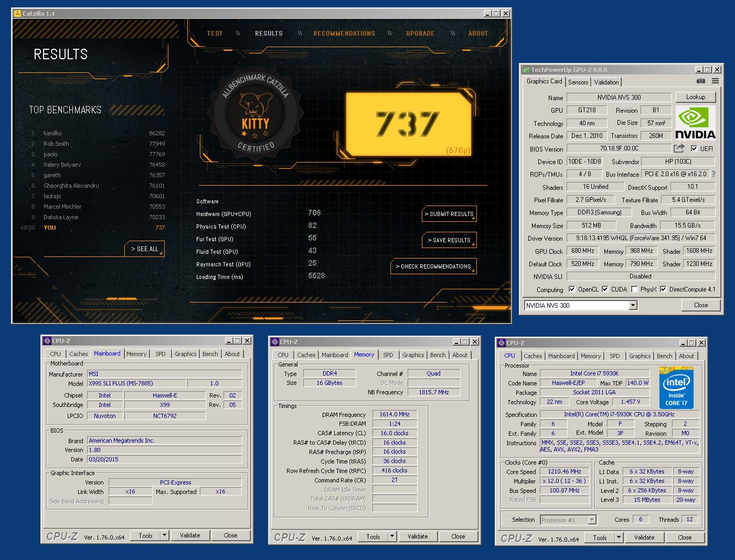Viewport: 735px width, 560px height.
Task: Click the GPU-Z screenshot camera icon
Action: (x=700, y=81)
